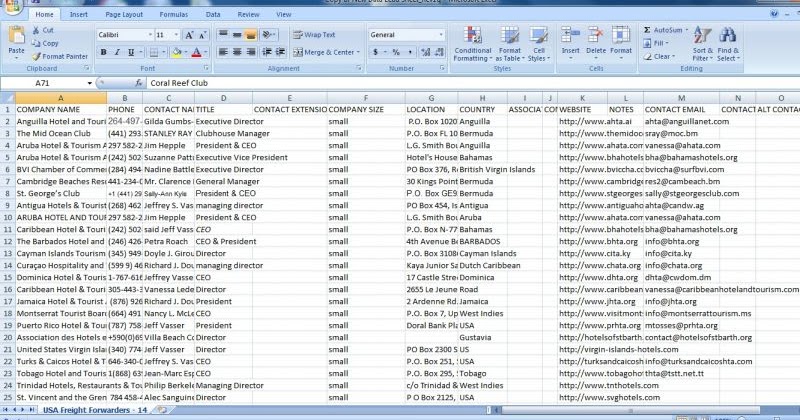The image size is (800, 420).
Task: Open Font Color dropdown arrow
Action: click(206, 52)
